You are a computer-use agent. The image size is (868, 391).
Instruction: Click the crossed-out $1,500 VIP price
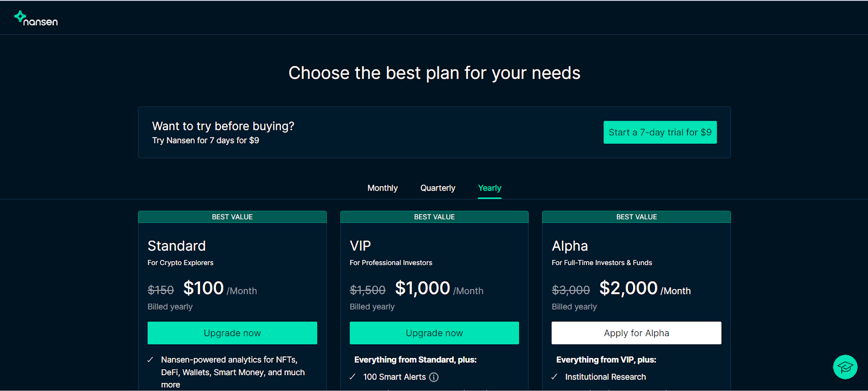pyautogui.click(x=367, y=291)
